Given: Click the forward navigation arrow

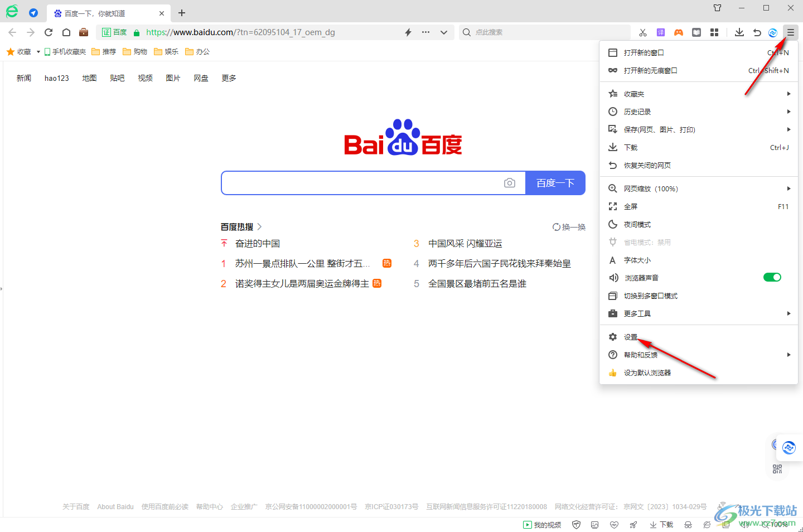Looking at the screenshot, I should tap(31, 32).
